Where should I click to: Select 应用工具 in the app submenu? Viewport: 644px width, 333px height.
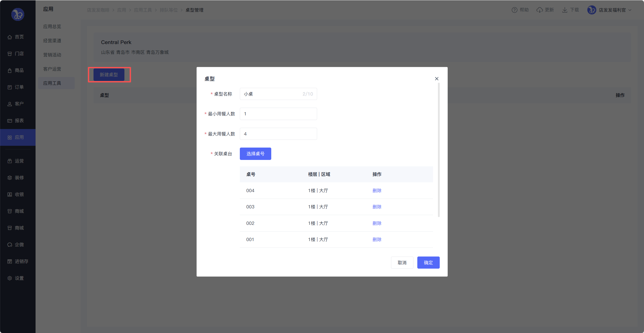click(x=52, y=83)
